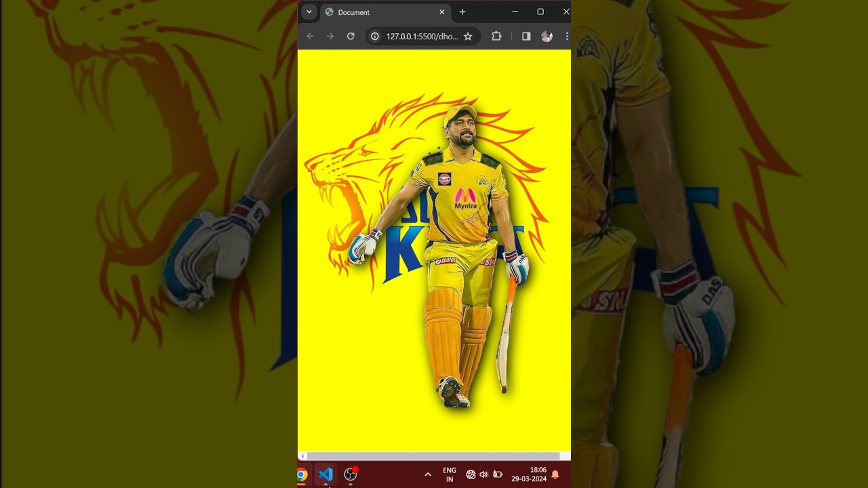Open a new browser tab

(x=462, y=12)
